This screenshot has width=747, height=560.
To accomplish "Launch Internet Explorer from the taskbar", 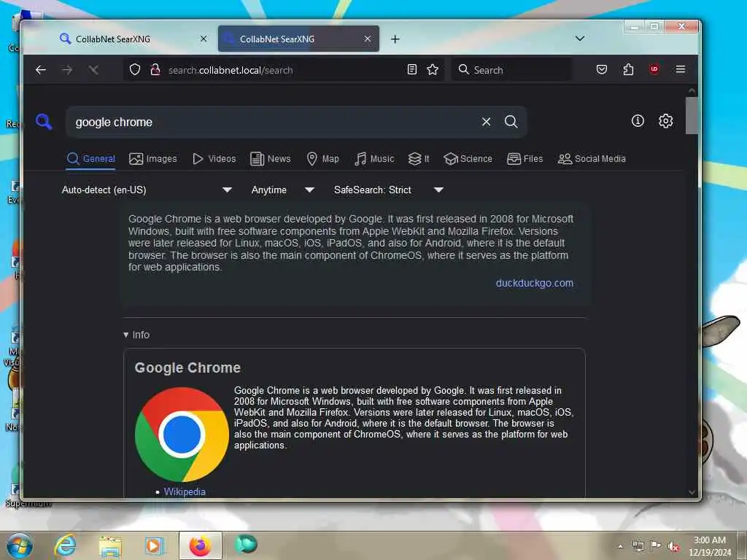I will click(x=65, y=545).
